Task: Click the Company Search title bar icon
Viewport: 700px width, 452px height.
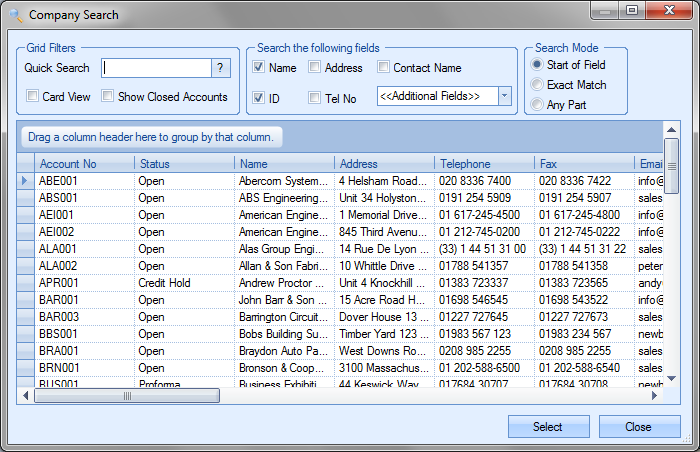Action: 14,15
